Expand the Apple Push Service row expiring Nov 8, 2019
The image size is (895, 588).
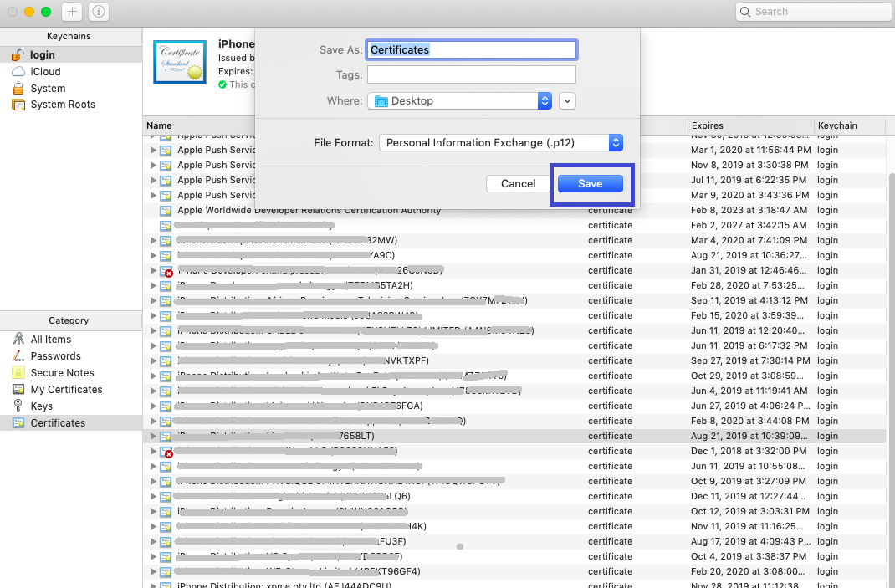[153, 165]
